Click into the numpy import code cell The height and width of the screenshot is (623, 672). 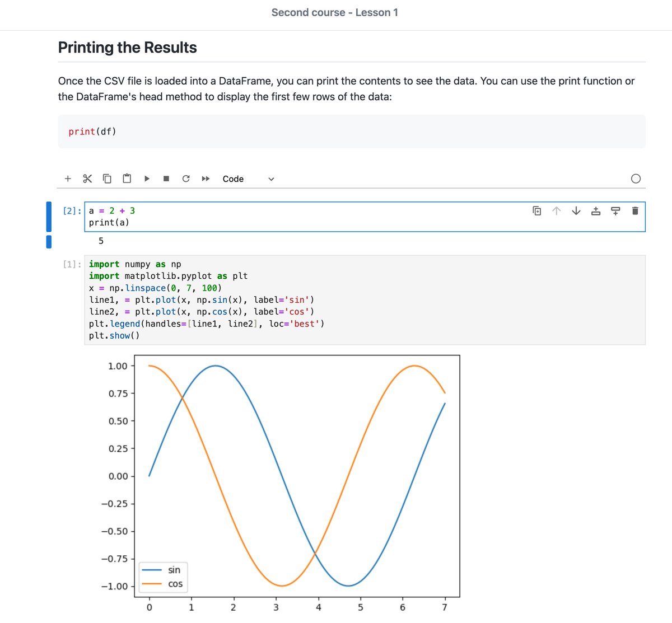(x=365, y=300)
